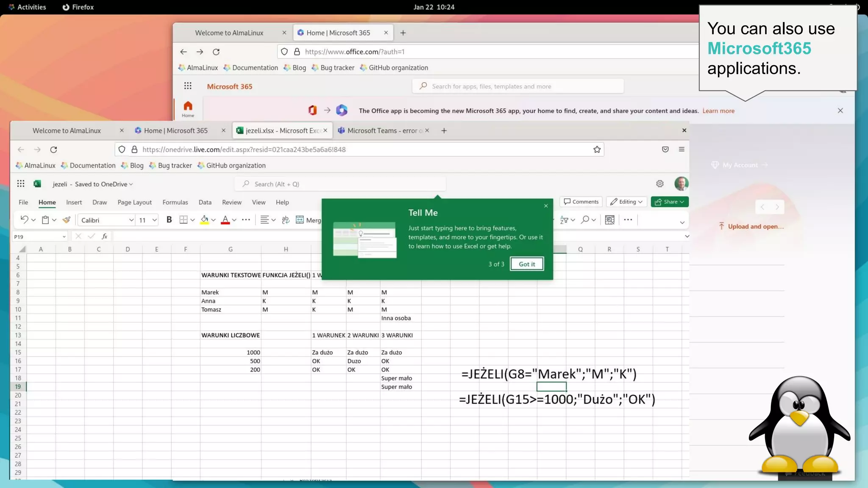Switch to the Insert ribbon tab
Viewport: 868px width, 488px height.
click(x=74, y=202)
